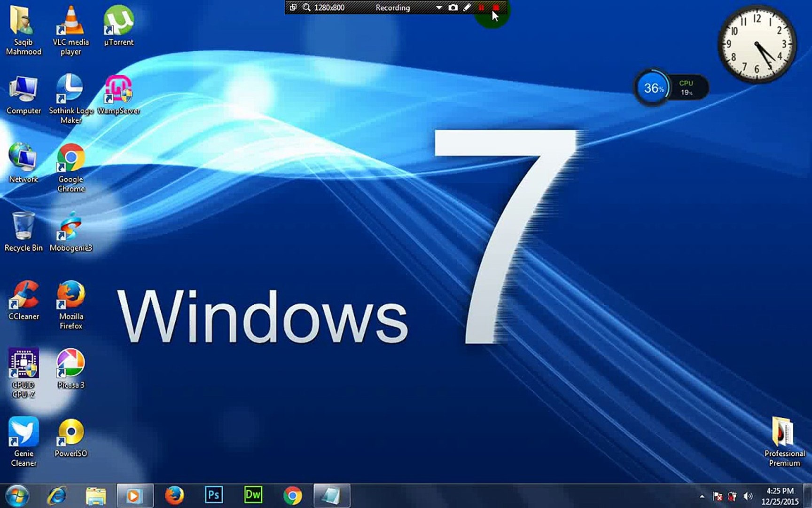
Task: Open the Windows Start menu orb
Action: [17, 496]
